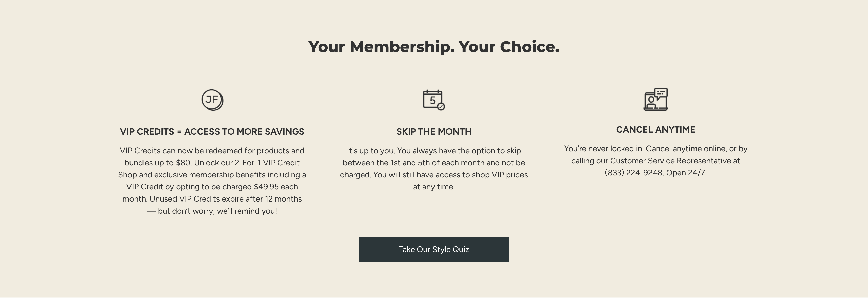
Task: Select the VIP CREDITS = ACCESS TO MORE SAVINGS heading
Action: click(x=213, y=131)
